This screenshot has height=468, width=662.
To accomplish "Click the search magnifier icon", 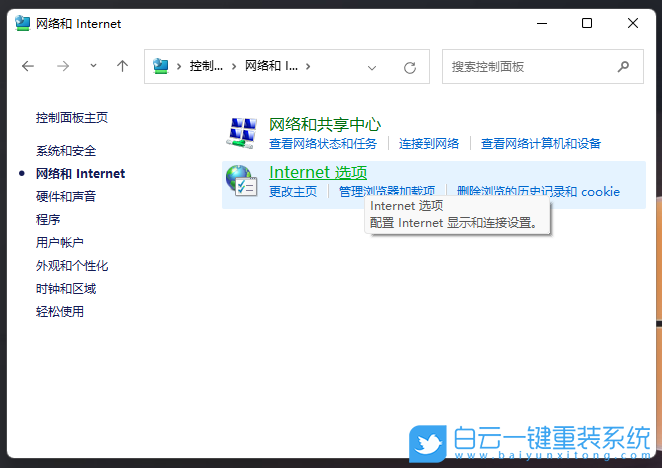I will 623,66.
